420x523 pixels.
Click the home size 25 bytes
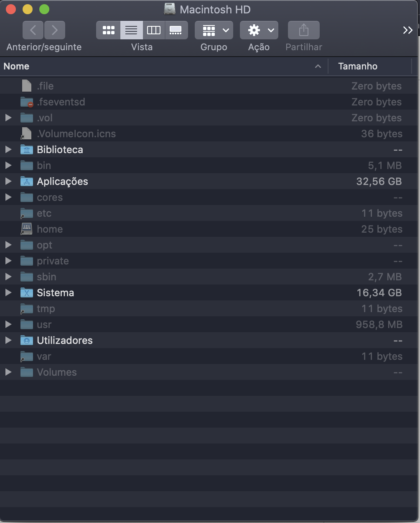tap(382, 229)
